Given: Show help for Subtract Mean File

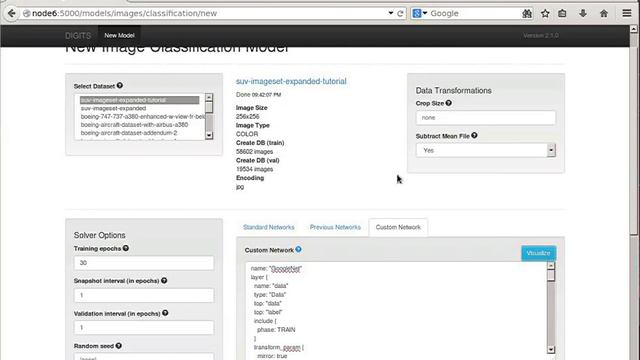Looking at the screenshot, I should pyautogui.click(x=474, y=135).
